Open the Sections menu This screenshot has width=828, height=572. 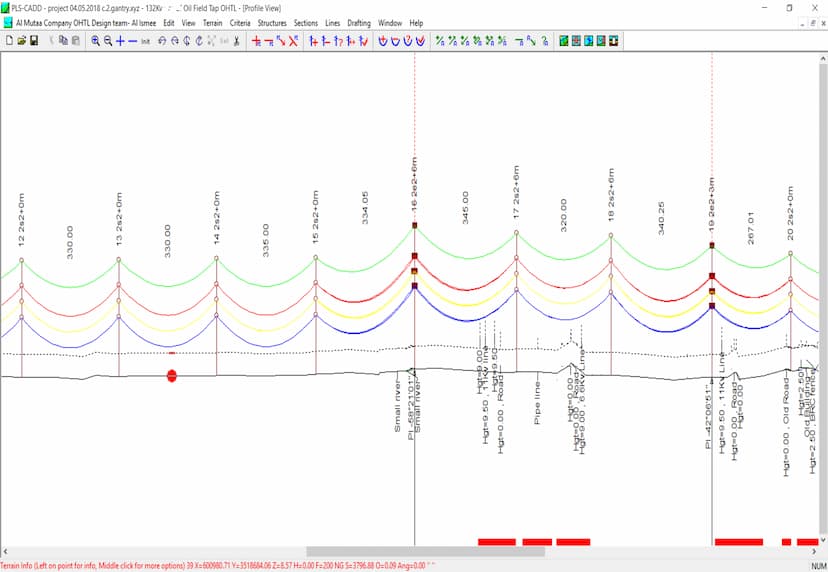[x=306, y=23]
